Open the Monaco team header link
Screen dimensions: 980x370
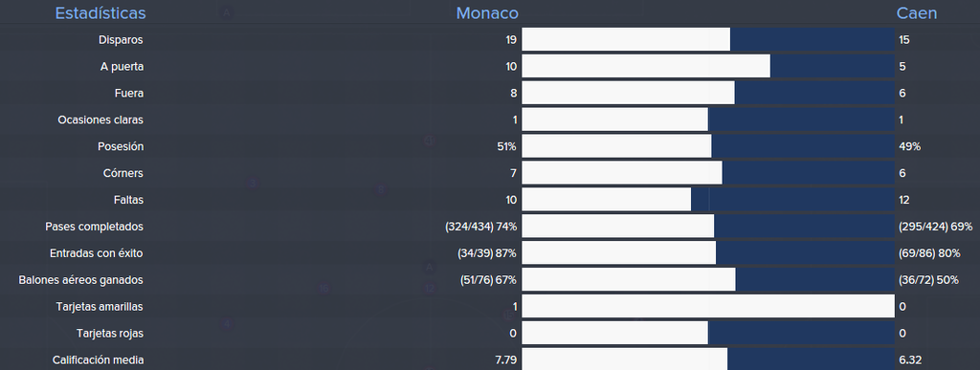(487, 13)
